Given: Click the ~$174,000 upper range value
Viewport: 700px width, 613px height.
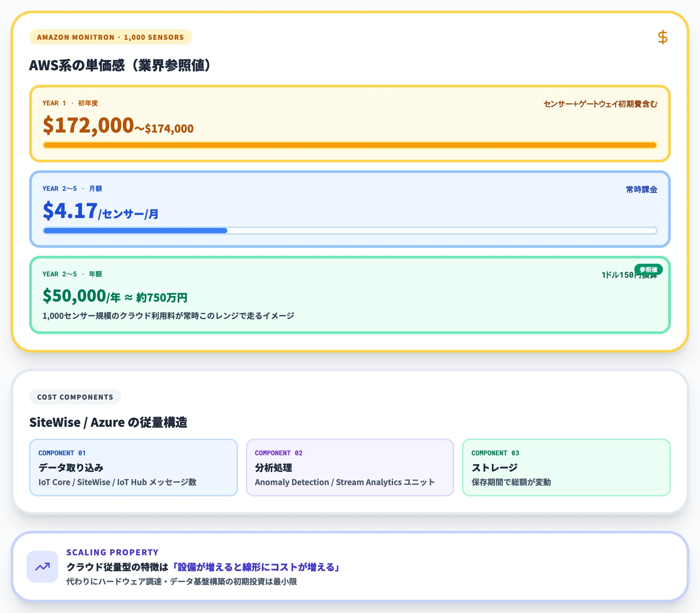Looking at the screenshot, I should pyautogui.click(x=164, y=129).
